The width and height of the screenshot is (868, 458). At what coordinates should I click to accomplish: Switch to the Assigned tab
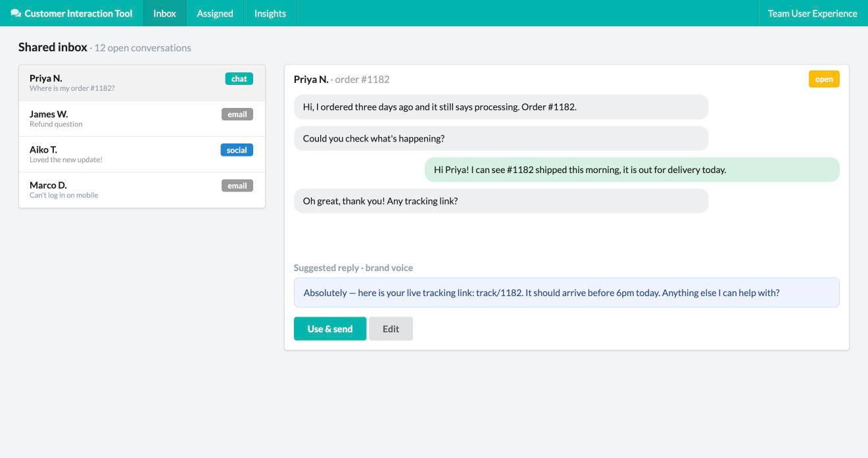point(215,13)
